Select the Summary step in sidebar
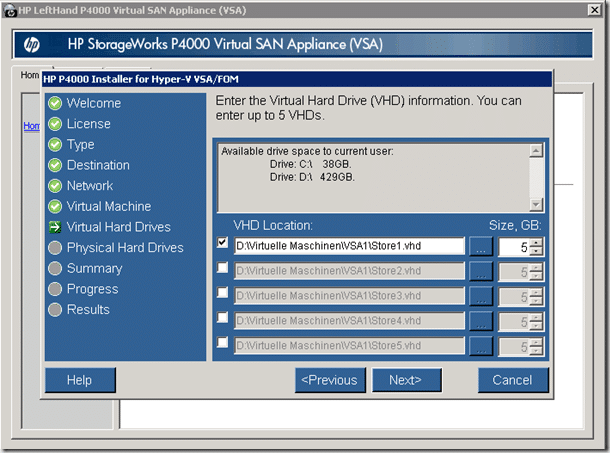 pos(95,269)
